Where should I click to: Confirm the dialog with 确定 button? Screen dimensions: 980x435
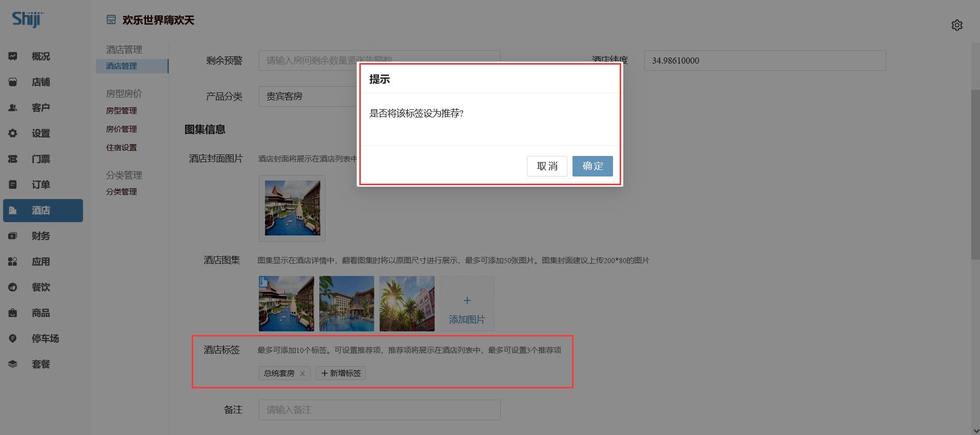592,166
